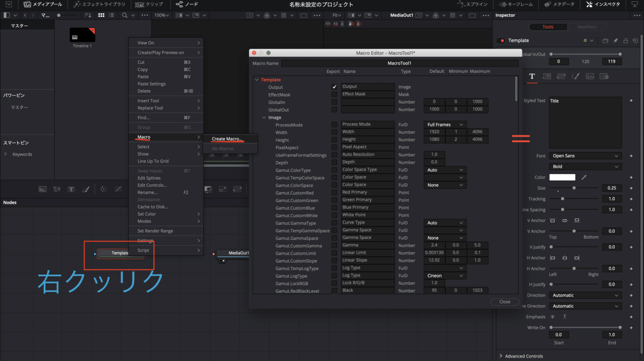Expand the Keywords smart bin
Image resolution: width=644 pixels, height=361 pixels.
click(x=6, y=154)
